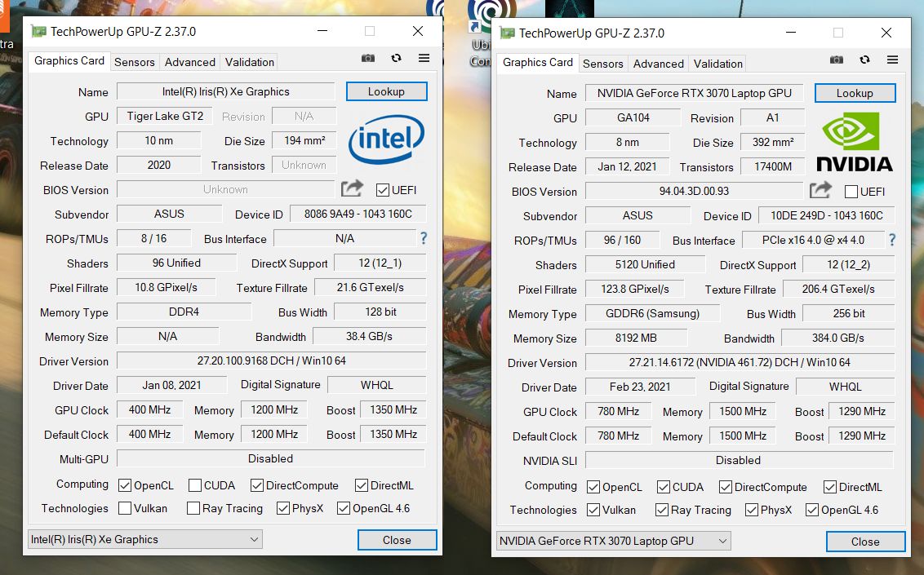
Task: Click Close button in NVIDIA window
Action: pyautogui.click(x=866, y=542)
